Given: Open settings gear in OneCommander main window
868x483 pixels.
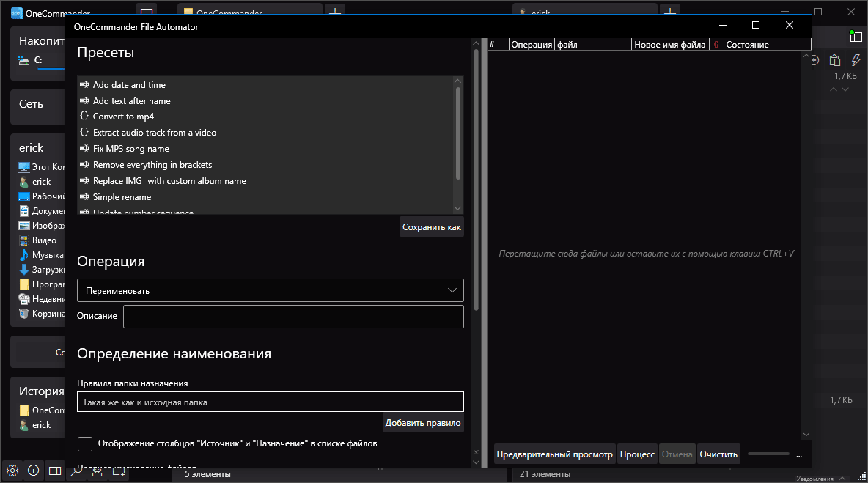Looking at the screenshot, I should tap(12, 471).
